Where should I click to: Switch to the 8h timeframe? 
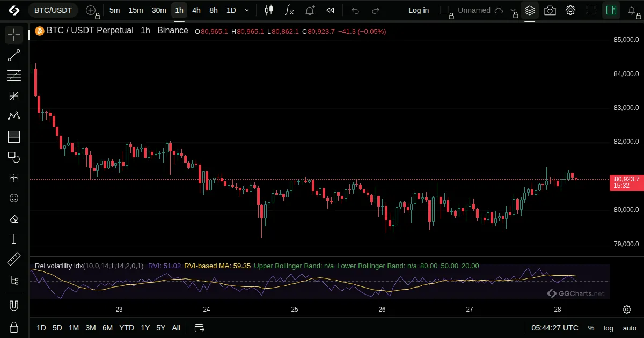214,10
